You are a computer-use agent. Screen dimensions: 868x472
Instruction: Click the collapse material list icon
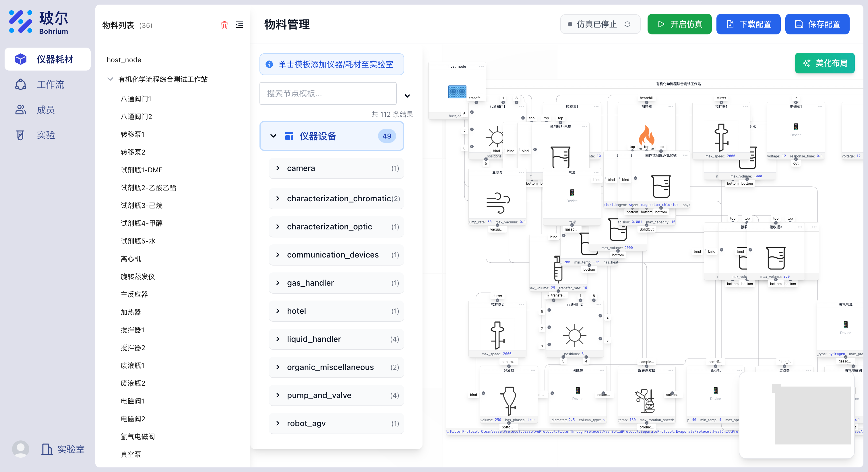[239, 25]
